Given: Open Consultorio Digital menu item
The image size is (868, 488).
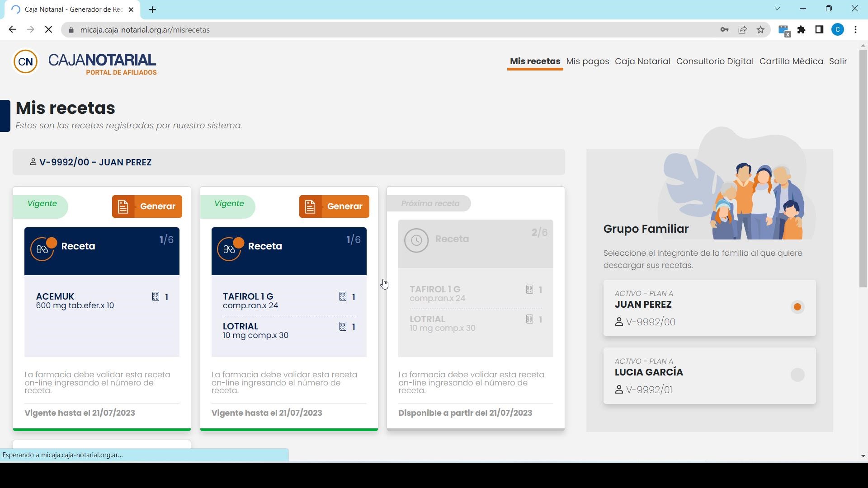Looking at the screenshot, I should pyautogui.click(x=715, y=61).
